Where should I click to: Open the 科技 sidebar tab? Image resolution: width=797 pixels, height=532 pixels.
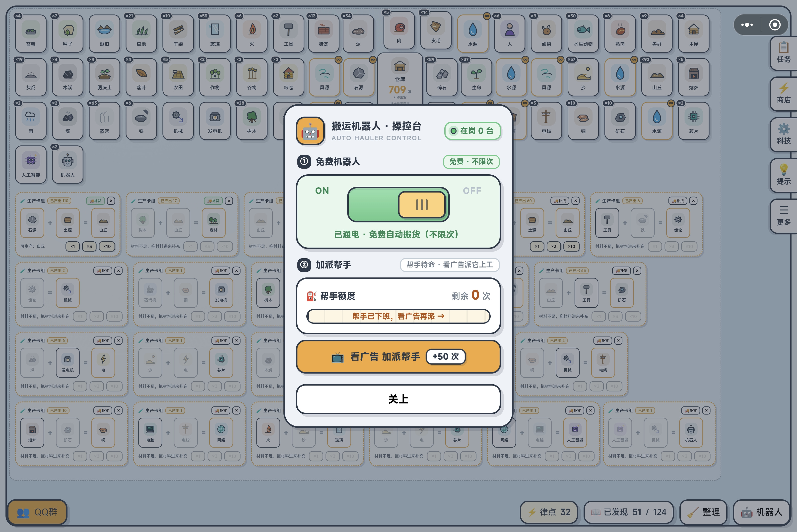pyautogui.click(x=784, y=134)
